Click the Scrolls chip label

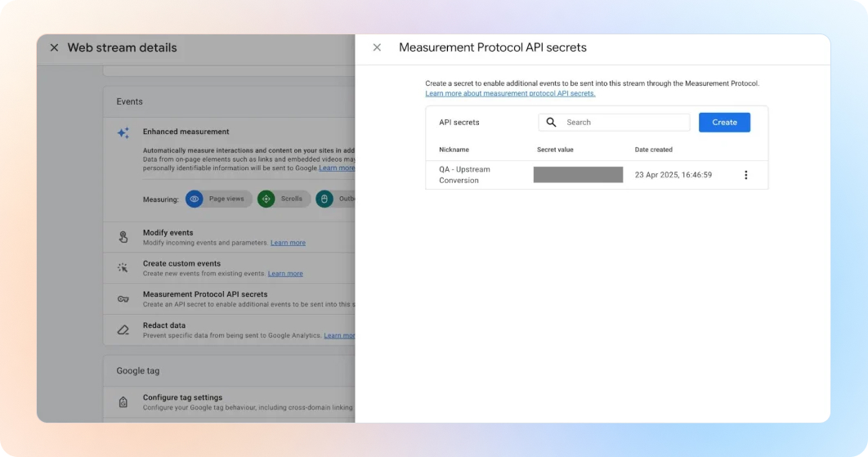click(292, 199)
